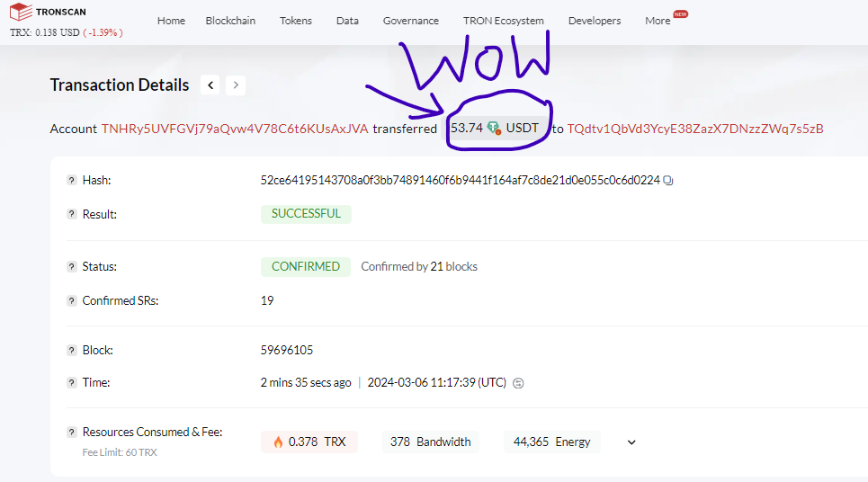
Task: Open the Home menu item
Action: click(x=171, y=21)
